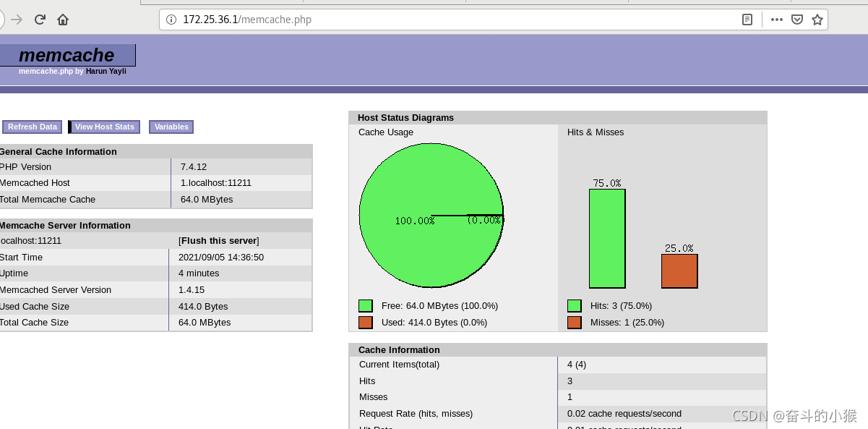Image resolution: width=868 pixels, height=429 pixels.
Task: Click the localhost:11211 server label
Action: point(31,241)
